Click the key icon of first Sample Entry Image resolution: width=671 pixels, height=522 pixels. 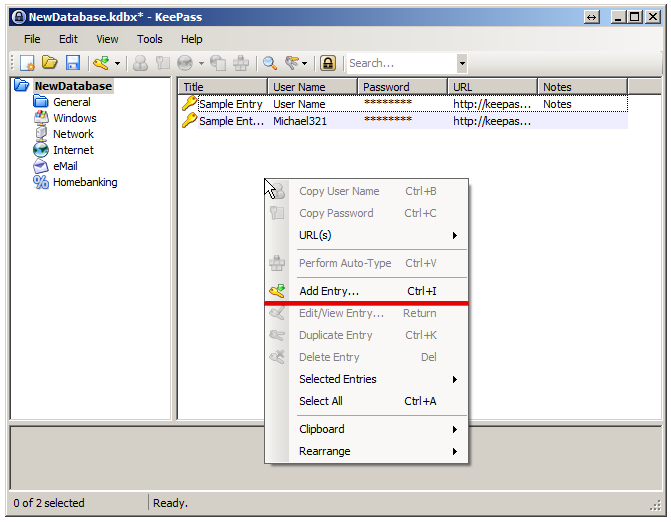click(x=189, y=104)
